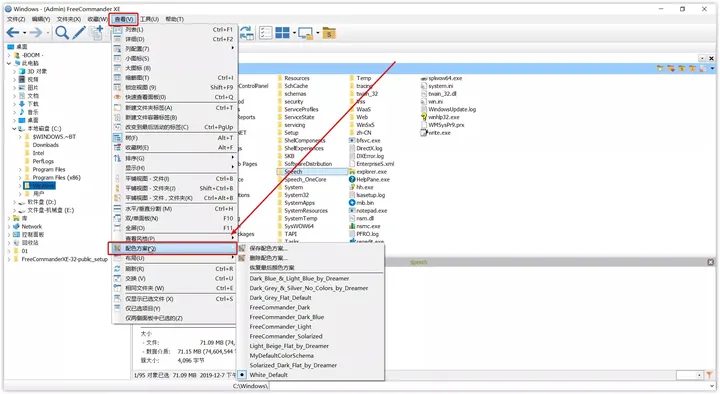Open the 列配置(7) submenu

174,49
